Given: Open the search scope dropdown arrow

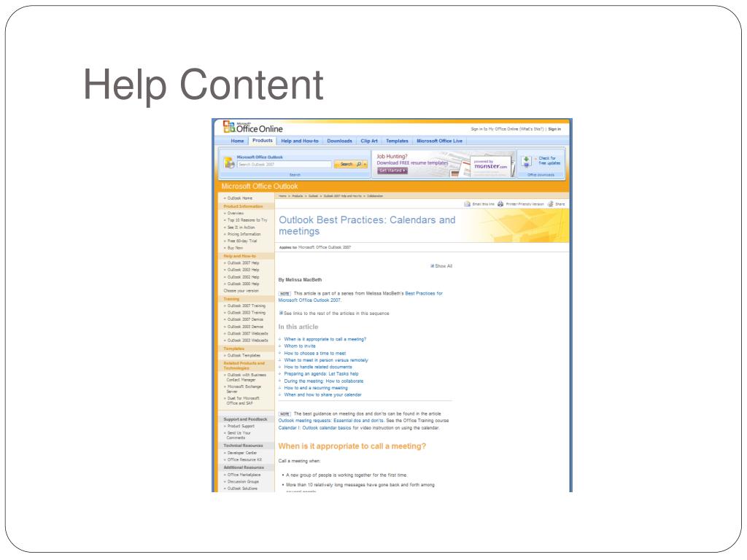Looking at the screenshot, I should click(x=365, y=164).
